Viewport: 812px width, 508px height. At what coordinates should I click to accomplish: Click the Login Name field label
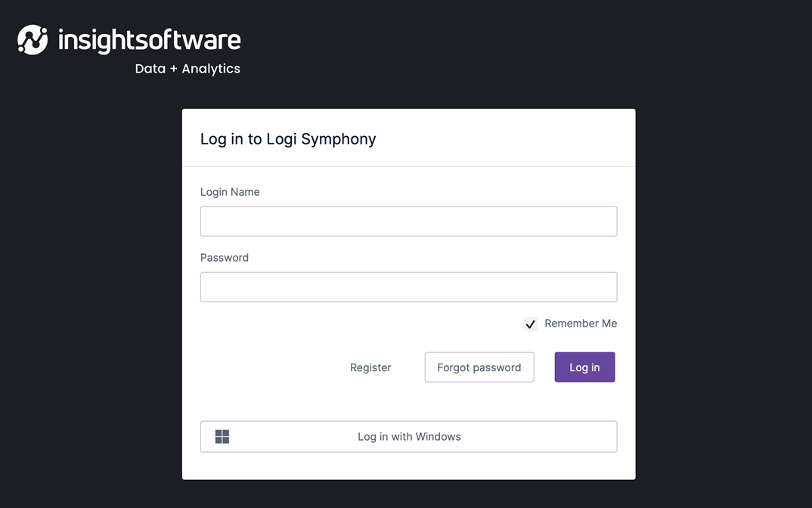click(x=230, y=192)
